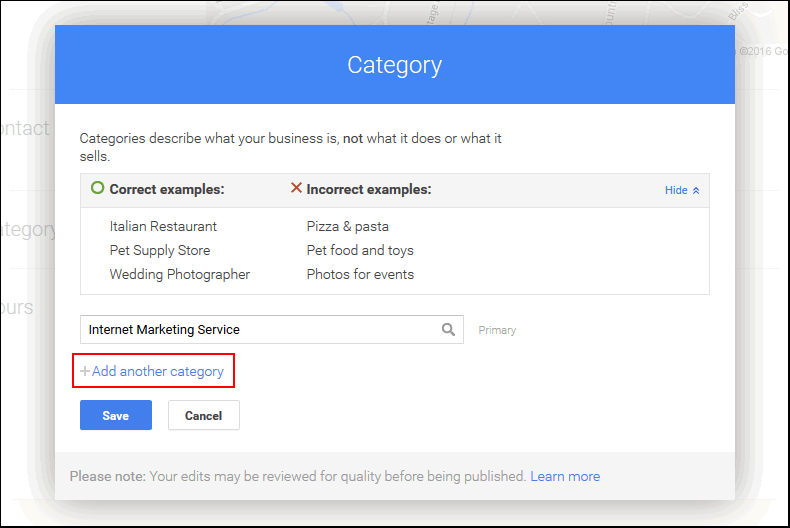Click the green circle Correct examples icon

click(97, 188)
